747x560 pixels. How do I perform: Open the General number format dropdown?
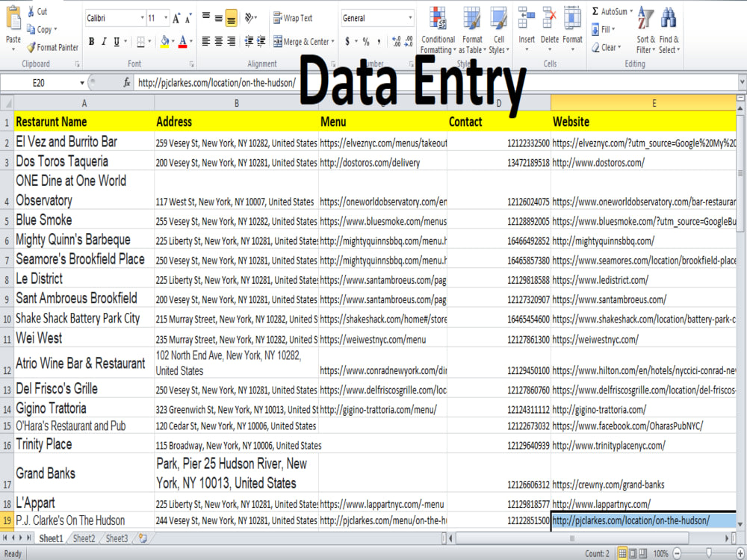[x=410, y=18]
